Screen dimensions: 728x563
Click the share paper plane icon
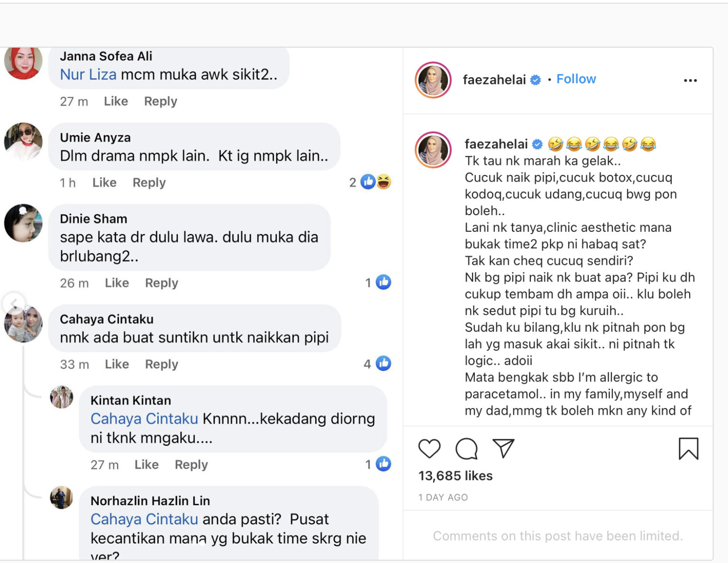point(503,448)
